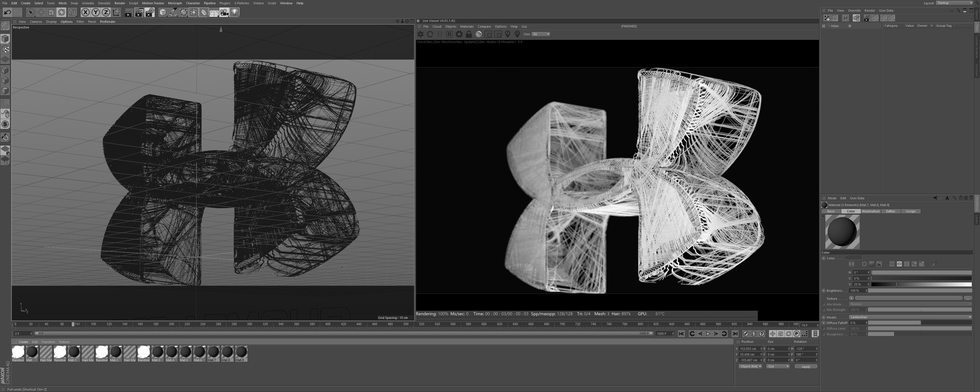Send scene with Live Viewer Octane logo
This screenshot has width=980, height=392.
420,34
